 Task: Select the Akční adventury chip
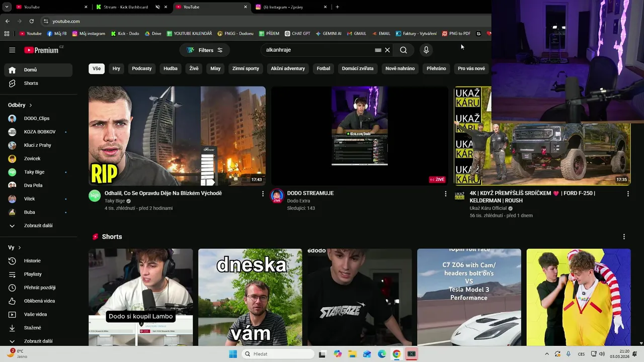pyautogui.click(x=288, y=68)
